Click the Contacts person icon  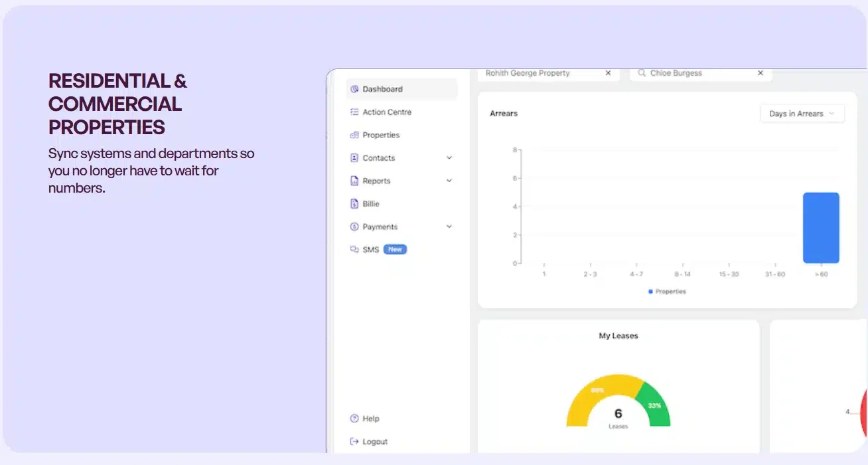354,158
